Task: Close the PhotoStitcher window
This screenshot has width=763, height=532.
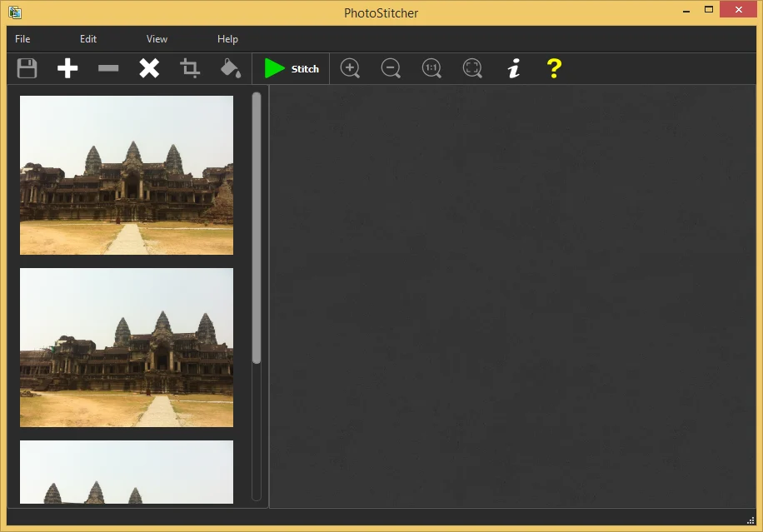Action: coord(739,10)
